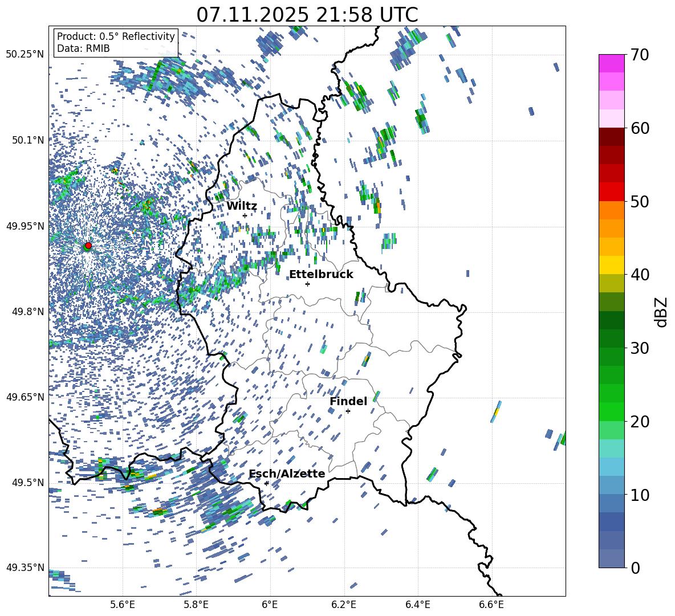Viewport: 675px width, 616px height.
Task: Click the Ettelbruck station cross marker
Action: (307, 284)
